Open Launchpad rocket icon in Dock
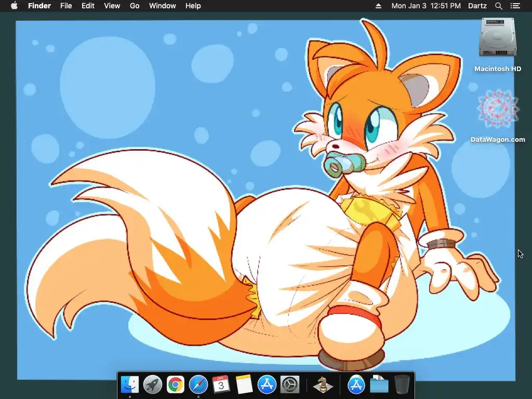This screenshot has width=532, height=399. [x=153, y=384]
